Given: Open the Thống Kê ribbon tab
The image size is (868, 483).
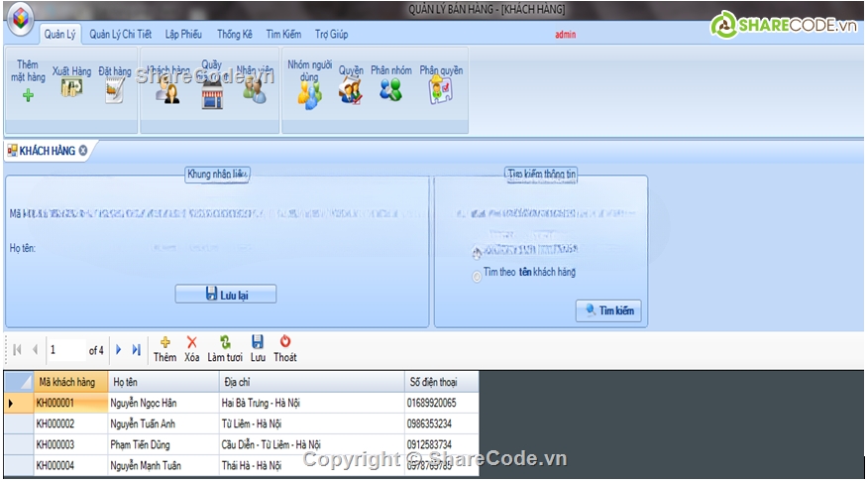Looking at the screenshot, I should 234,35.
